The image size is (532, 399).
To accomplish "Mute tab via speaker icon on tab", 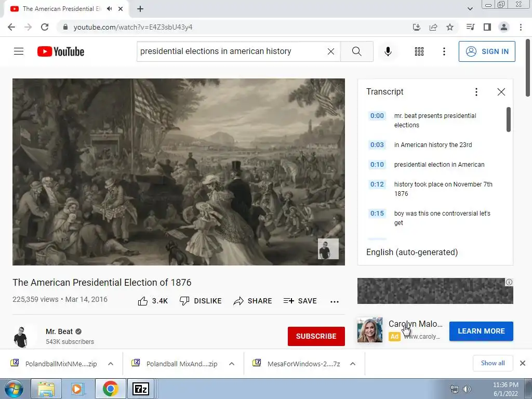I will 109,9.
